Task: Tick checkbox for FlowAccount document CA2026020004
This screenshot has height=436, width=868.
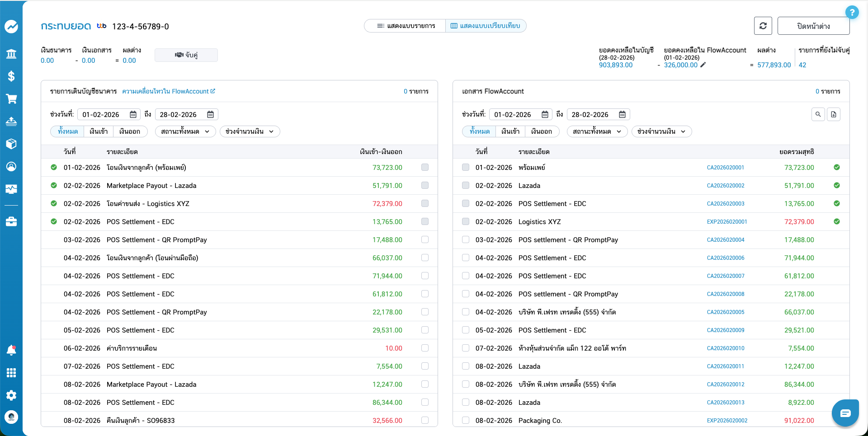Action: [466, 239]
